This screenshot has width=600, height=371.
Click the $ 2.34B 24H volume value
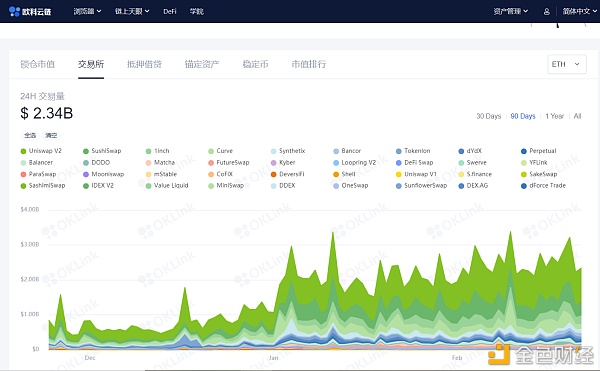pyautogui.click(x=47, y=113)
